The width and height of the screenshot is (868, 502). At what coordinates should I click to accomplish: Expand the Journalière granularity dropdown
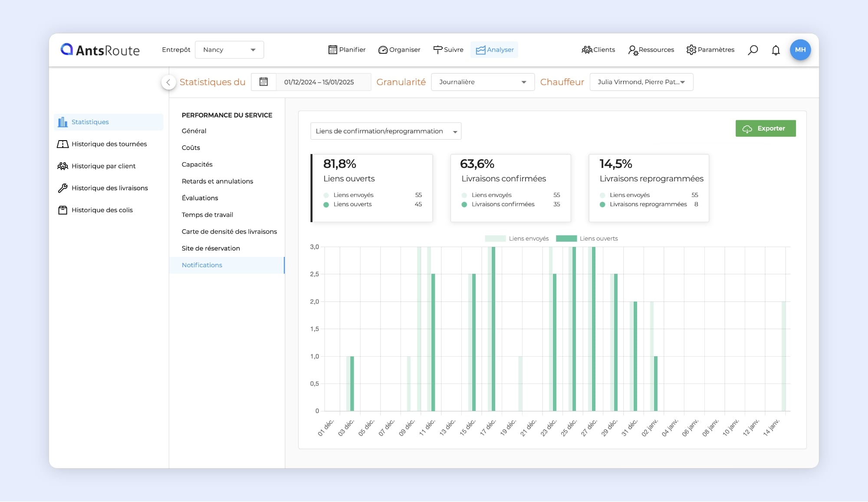point(482,82)
